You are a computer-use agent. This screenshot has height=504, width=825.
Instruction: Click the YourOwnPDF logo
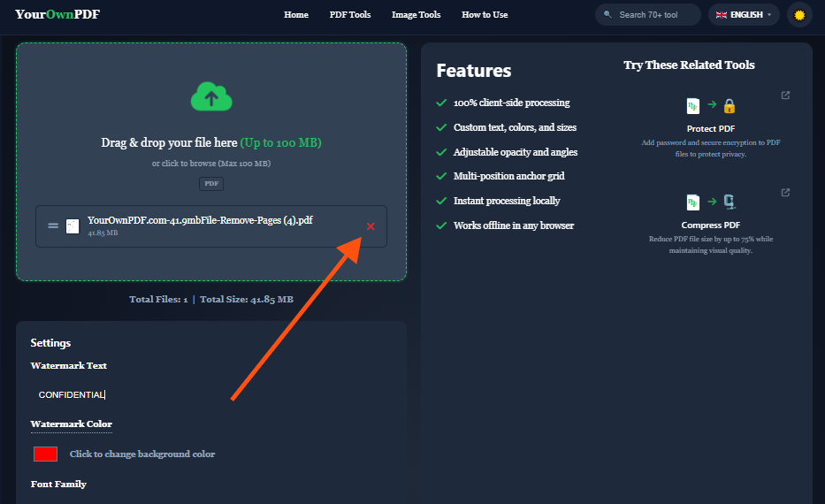(x=57, y=14)
